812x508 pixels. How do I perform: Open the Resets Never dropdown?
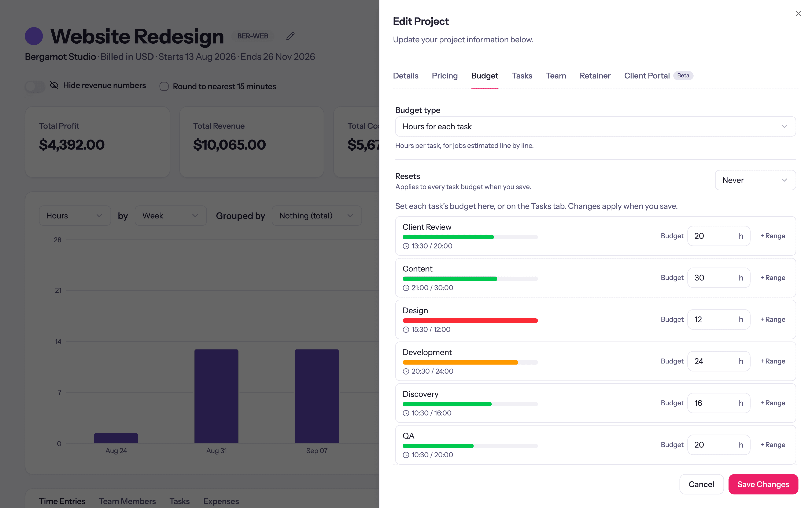755,180
